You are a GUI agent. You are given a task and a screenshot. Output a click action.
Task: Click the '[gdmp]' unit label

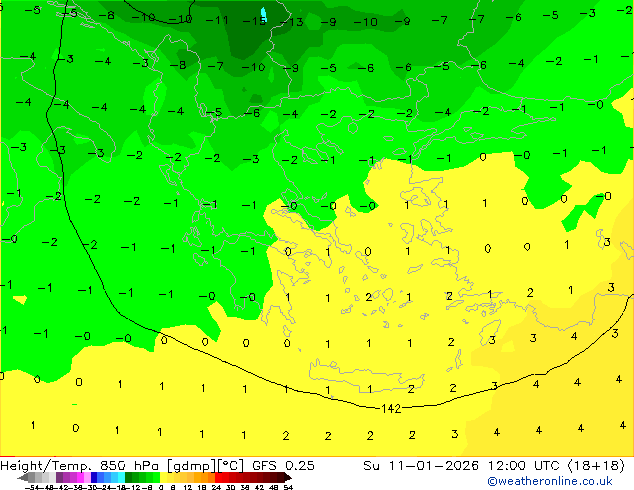[190, 466]
